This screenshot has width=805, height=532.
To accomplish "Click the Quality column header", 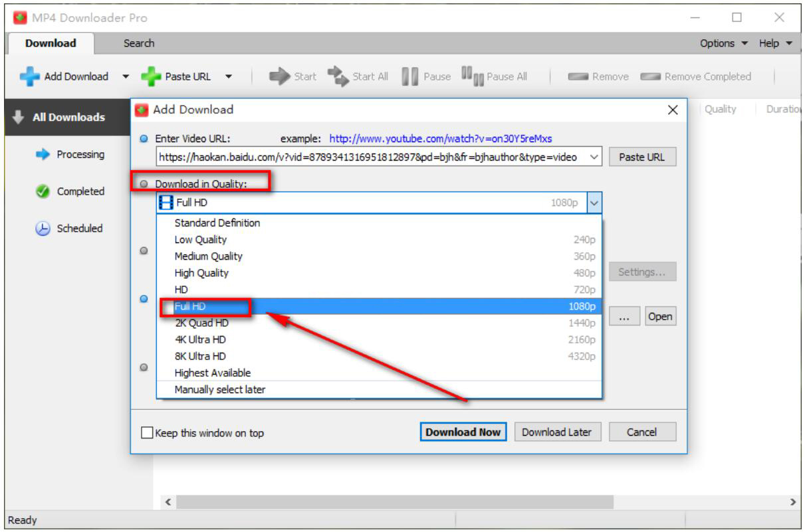I will [x=721, y=110].
